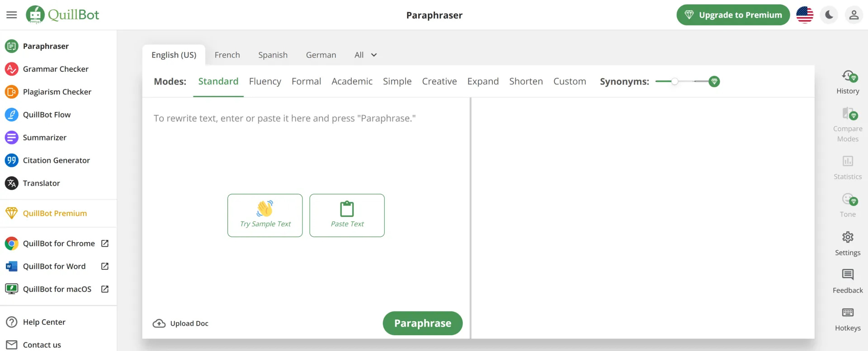Click the QuillBot logo
This screenshot has width=868, height=351.
coord(62,15)
